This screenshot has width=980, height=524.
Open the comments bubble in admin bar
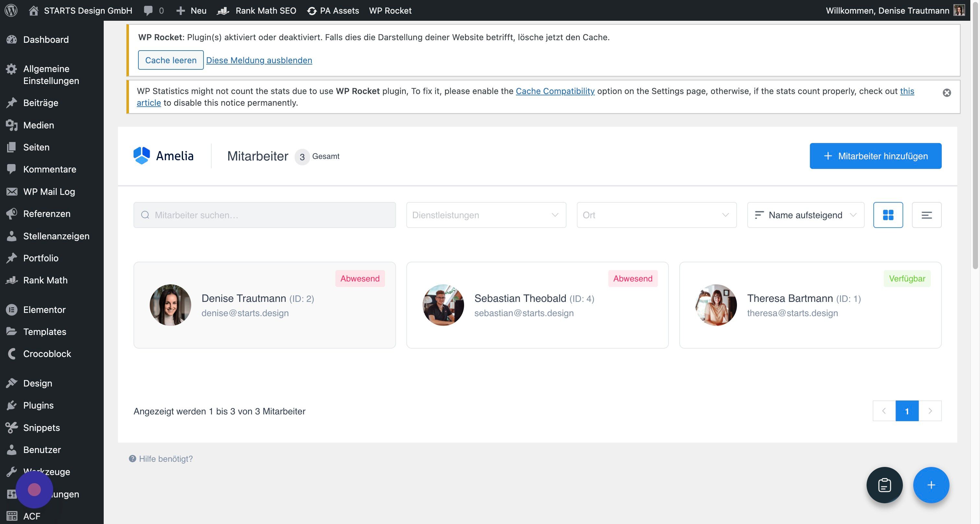pyautogui.click(x=148, y=10)
